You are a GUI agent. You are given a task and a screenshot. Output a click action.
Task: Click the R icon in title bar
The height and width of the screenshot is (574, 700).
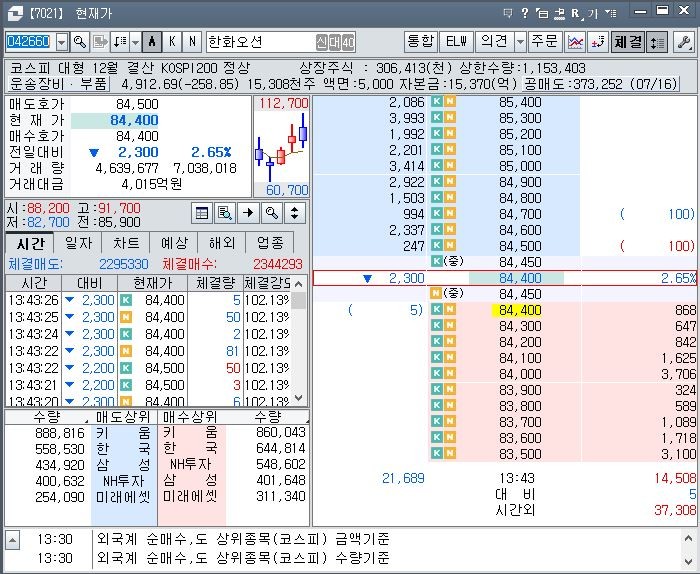pyautogui.click(x=576, y=13)
